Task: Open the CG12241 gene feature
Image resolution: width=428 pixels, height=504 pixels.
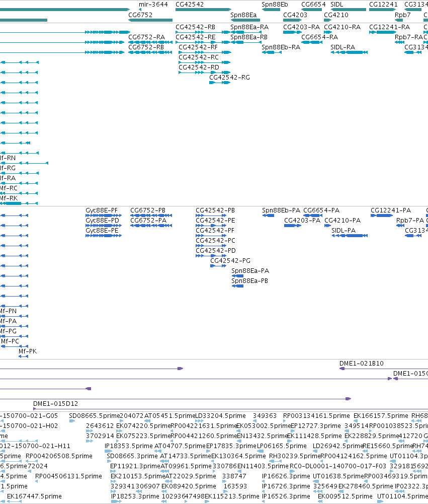Action: coord(382,10)
